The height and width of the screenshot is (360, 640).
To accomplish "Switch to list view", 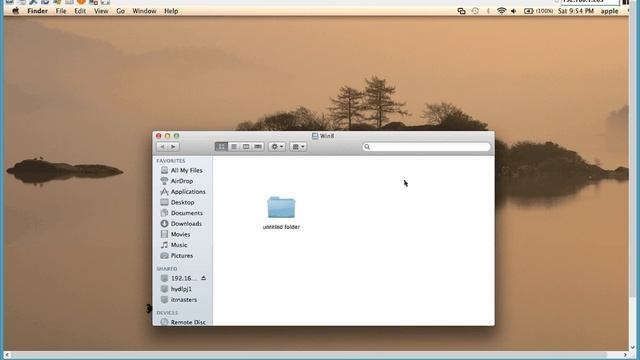I will 234,147.
